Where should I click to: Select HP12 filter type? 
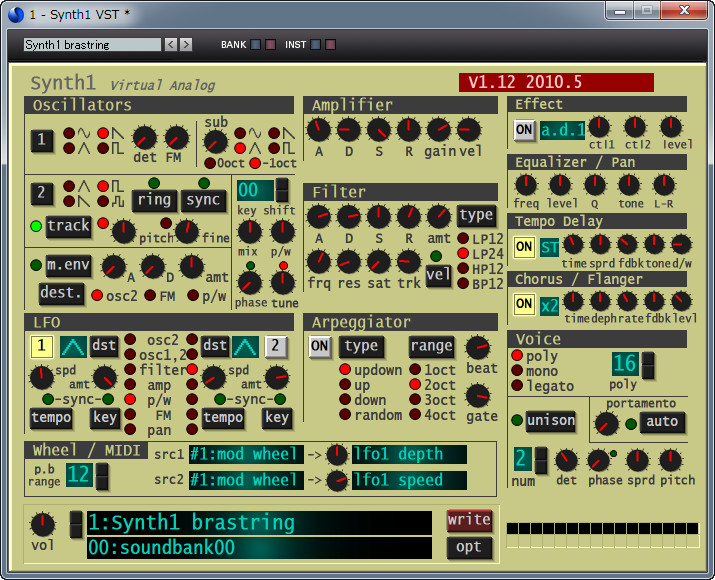pyautogui.click(x=463, y=269)
